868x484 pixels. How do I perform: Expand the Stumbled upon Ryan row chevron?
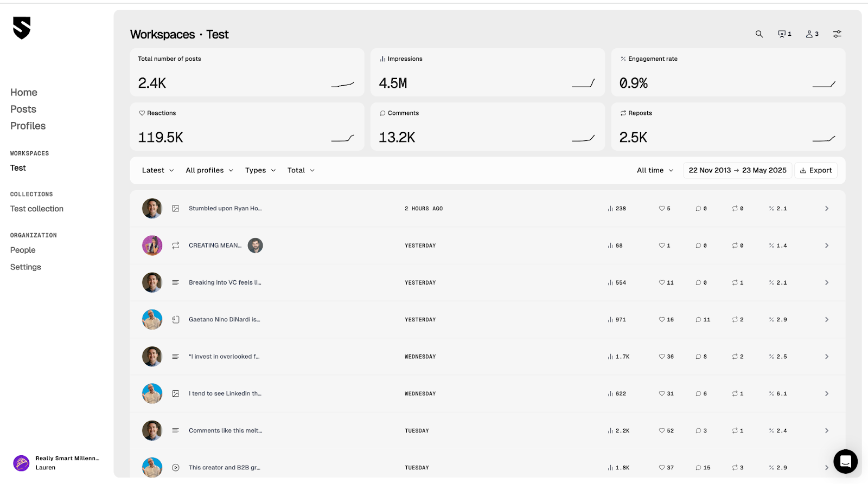(x=827, y=209)
